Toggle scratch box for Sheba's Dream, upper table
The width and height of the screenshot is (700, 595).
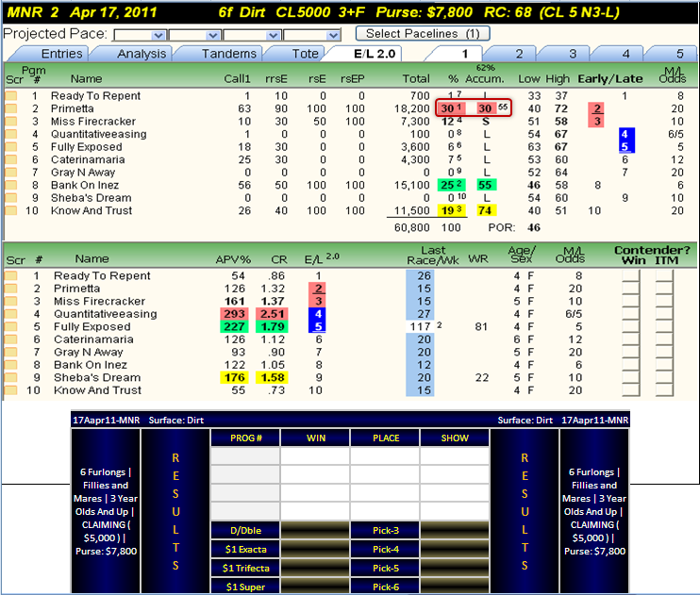[11, 197]
